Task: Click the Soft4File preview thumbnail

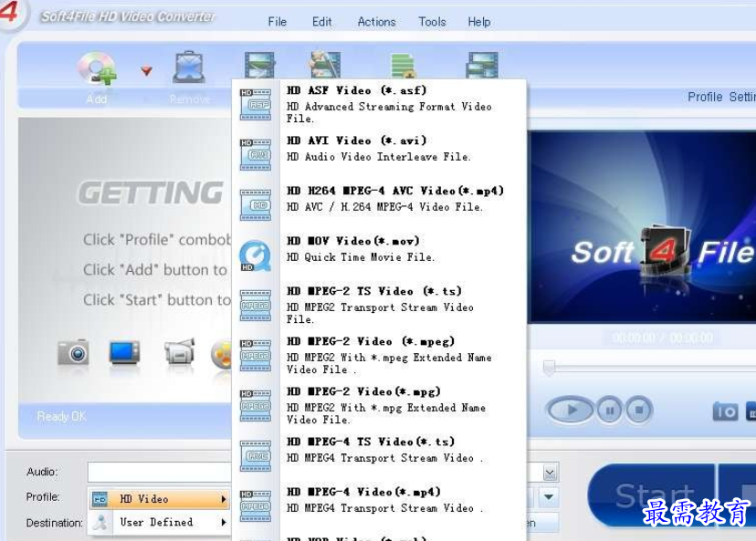Action: tap(641, 226)
